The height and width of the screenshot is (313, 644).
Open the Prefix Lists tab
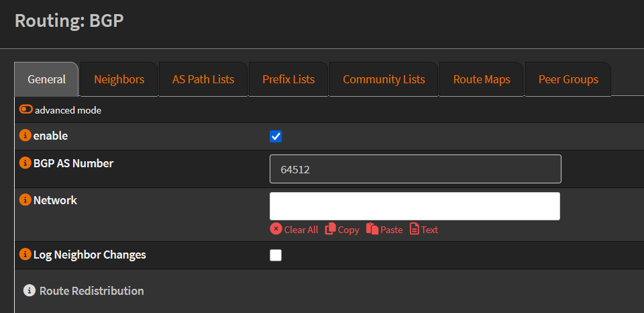click(x=288, y=79)
